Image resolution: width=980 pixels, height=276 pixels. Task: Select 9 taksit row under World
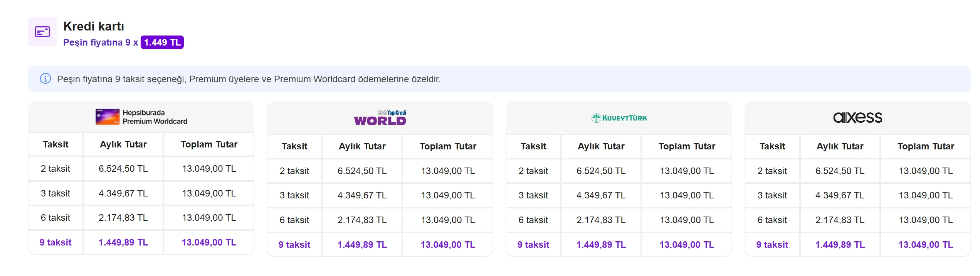point(294,245)
